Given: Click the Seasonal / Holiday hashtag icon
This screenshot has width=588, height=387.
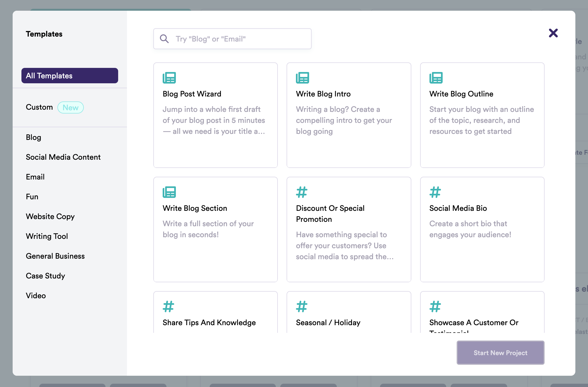Looking at the screenshot, I should (302, 306).
